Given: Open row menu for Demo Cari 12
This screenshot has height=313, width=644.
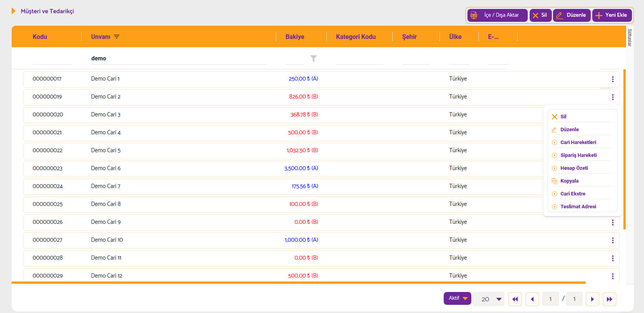Looking at the screenshot, I should (x=612, y=276).
